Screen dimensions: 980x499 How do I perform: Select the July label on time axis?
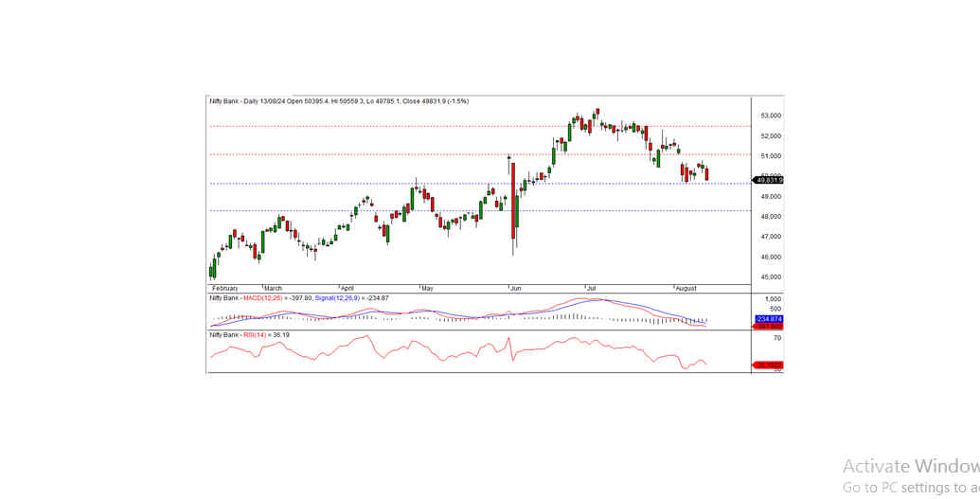pyautogui.click(x=592, y=289)
